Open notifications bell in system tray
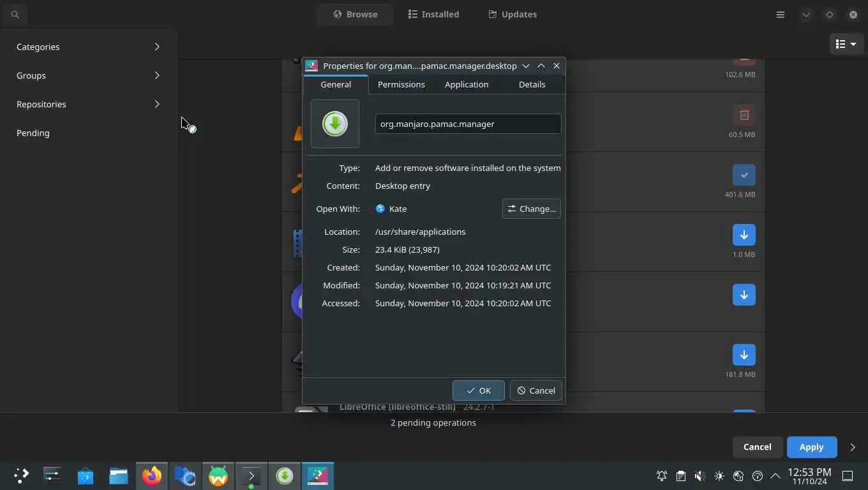The image size is (868, 490). point(662,476)
